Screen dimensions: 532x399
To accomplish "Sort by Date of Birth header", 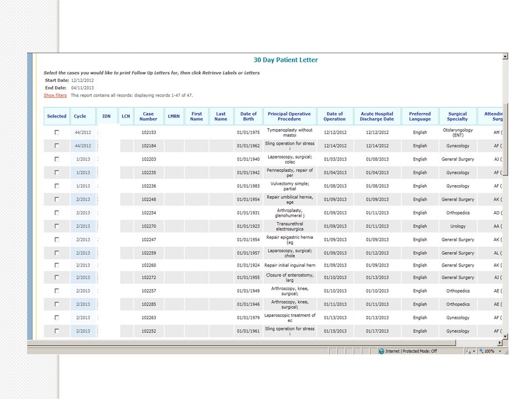I will (x=248, y=116).
